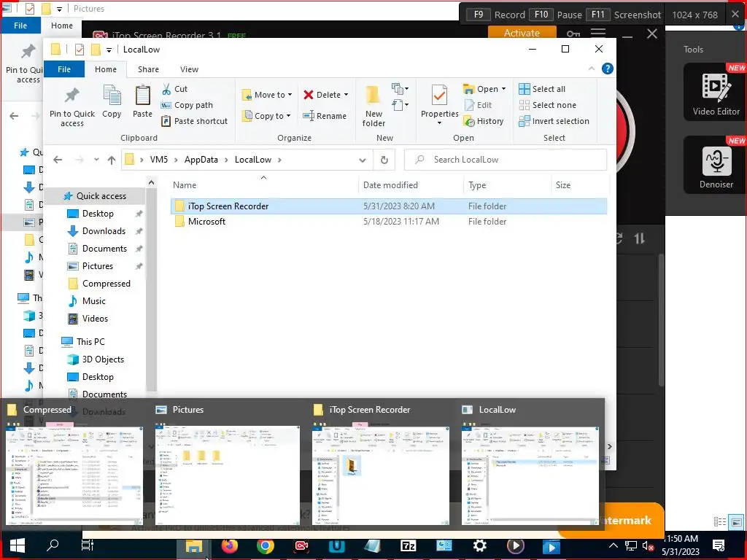The width and height of the screenshot is (747, 560).
Task: Click F11 Screenshot hotkey button
Action: click(598, 15)
